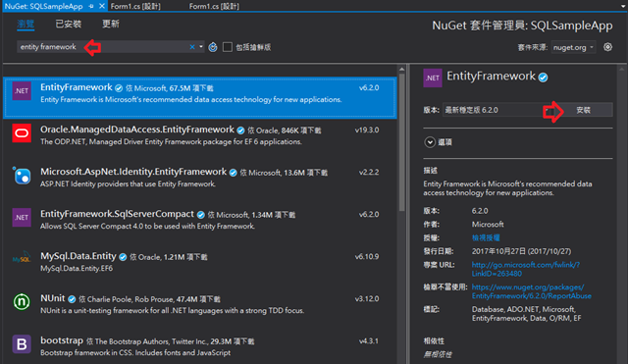628x364 pixels.
Task: Open the version 6.2.0 dropdown
Action: [x=498, y=110]
